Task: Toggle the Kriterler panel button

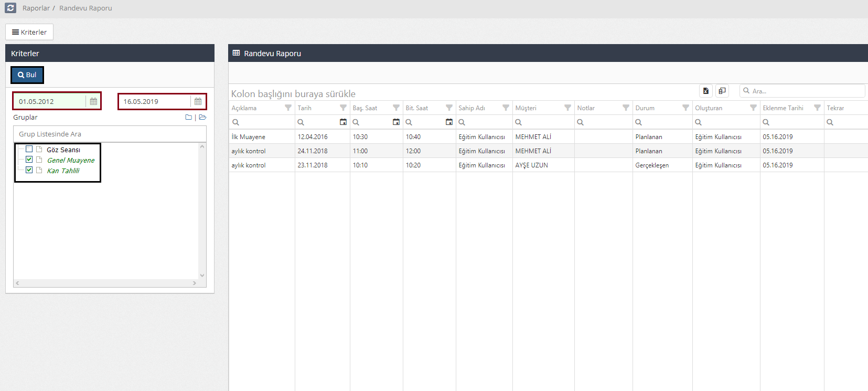Action: tap(29, 32)
